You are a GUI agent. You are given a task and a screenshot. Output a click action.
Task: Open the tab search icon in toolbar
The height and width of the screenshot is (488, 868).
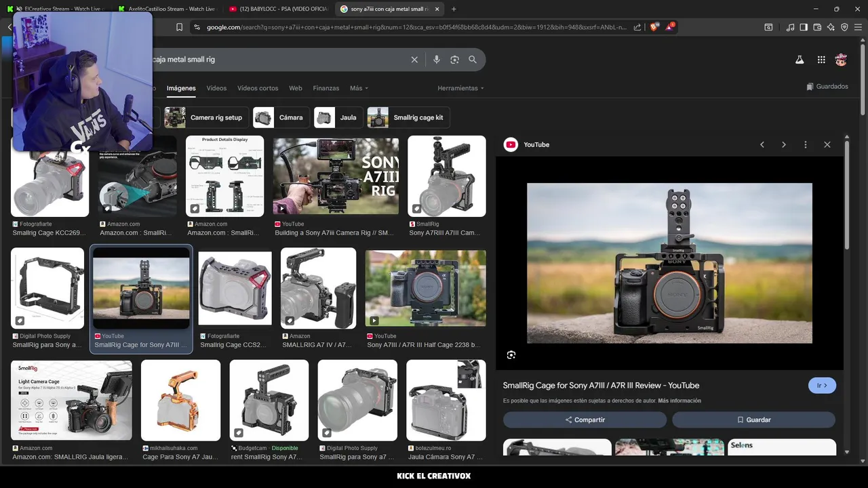point(768,27)
